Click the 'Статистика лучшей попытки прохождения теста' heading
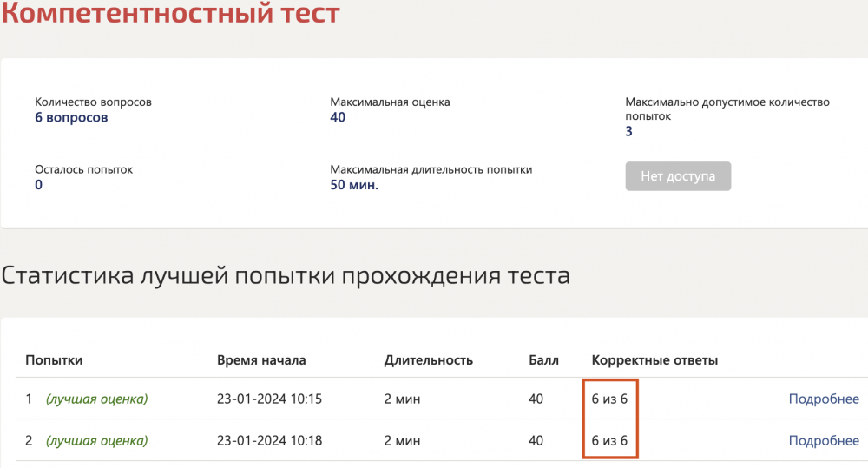The image size is (868, 468). pyautogui.click(x=286, y=276)
